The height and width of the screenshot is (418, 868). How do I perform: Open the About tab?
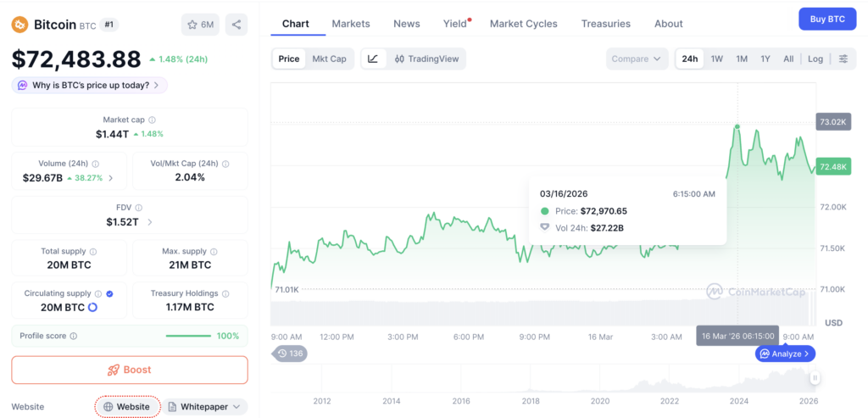(x=668, y=24)
